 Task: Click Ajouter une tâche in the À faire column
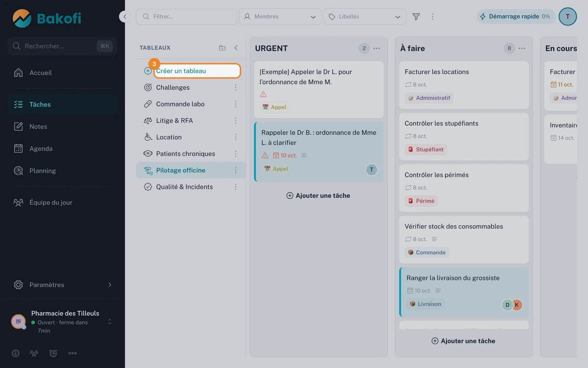pos(463,341)
